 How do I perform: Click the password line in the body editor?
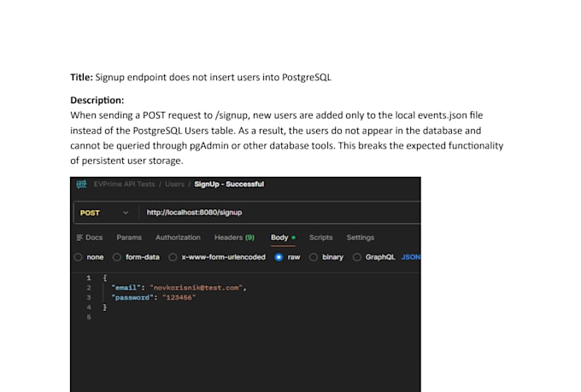tap(154, 297)
